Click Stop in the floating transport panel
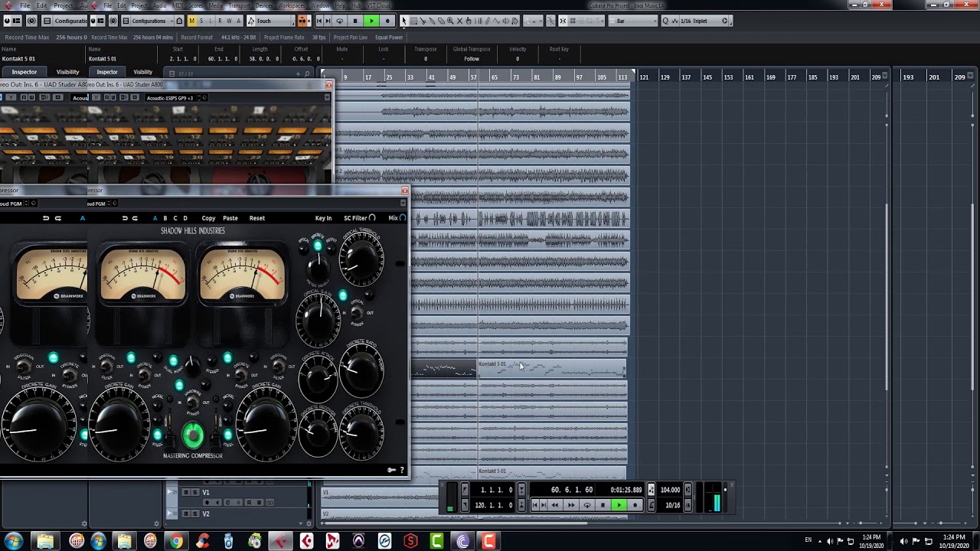Viewport: 980px width, 551px height. [x=603, y=505]
